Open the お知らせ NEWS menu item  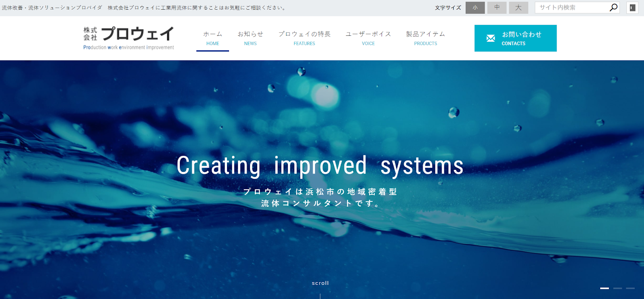coord(250,38)
